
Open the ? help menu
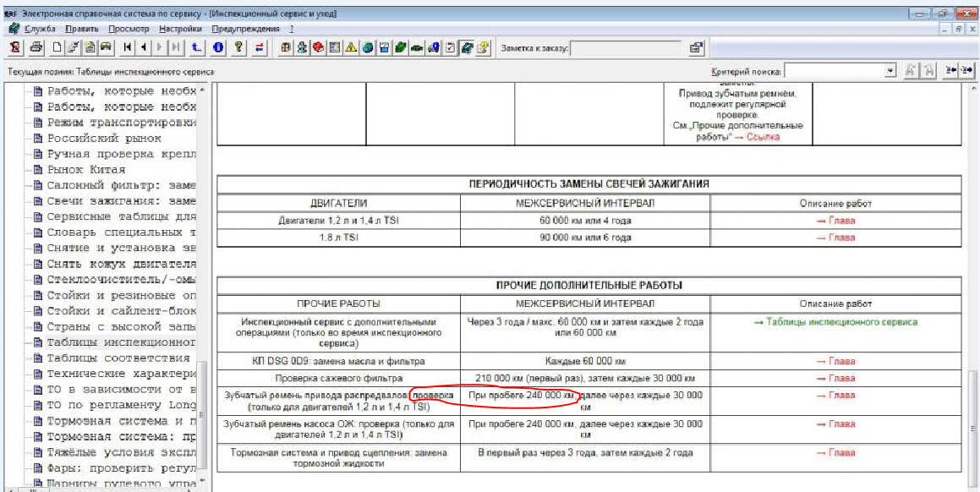[x=291, y=29]
